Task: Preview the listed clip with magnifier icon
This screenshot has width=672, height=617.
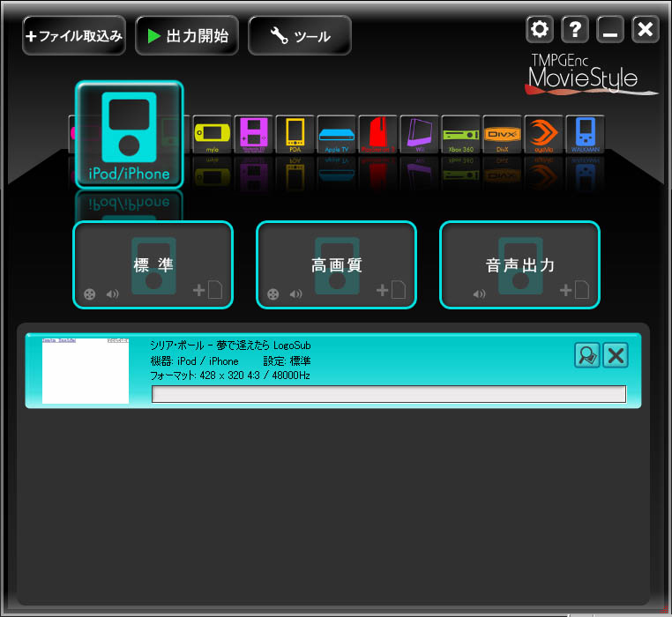Action: click(586, 354)
